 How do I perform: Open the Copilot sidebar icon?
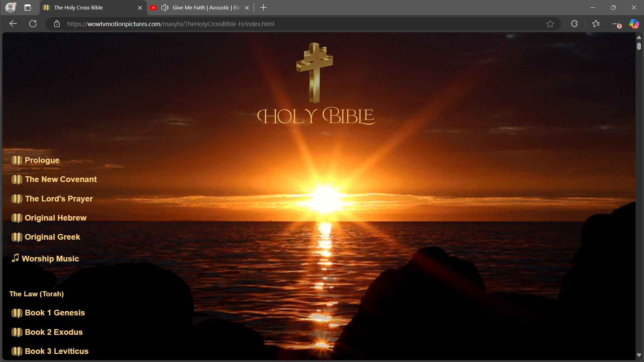(634, 24)
